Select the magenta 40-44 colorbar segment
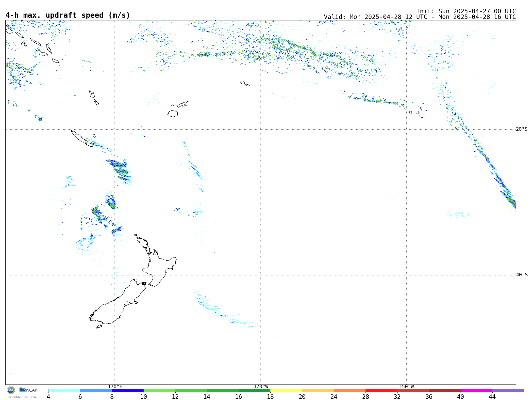The image size is (532, 400). [x=476, y=391]
